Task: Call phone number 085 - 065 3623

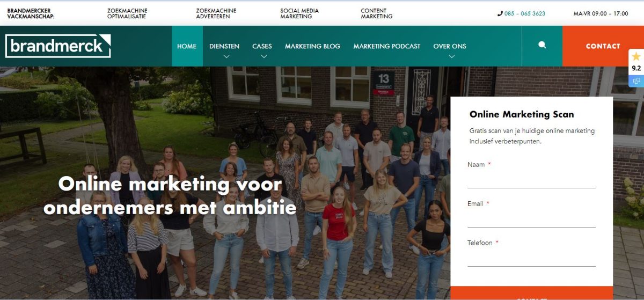Action: 525,13
